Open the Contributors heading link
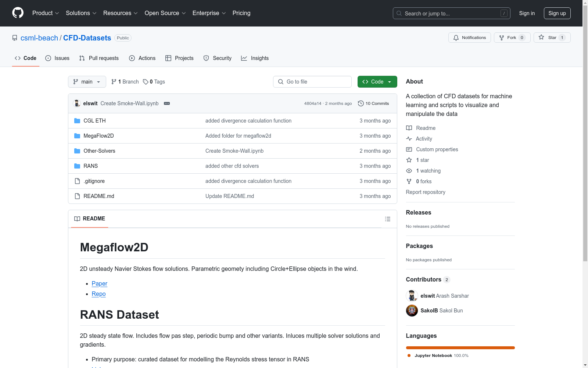Image resolution: width=588 pixels, height=368 pixels. (428, 279)
